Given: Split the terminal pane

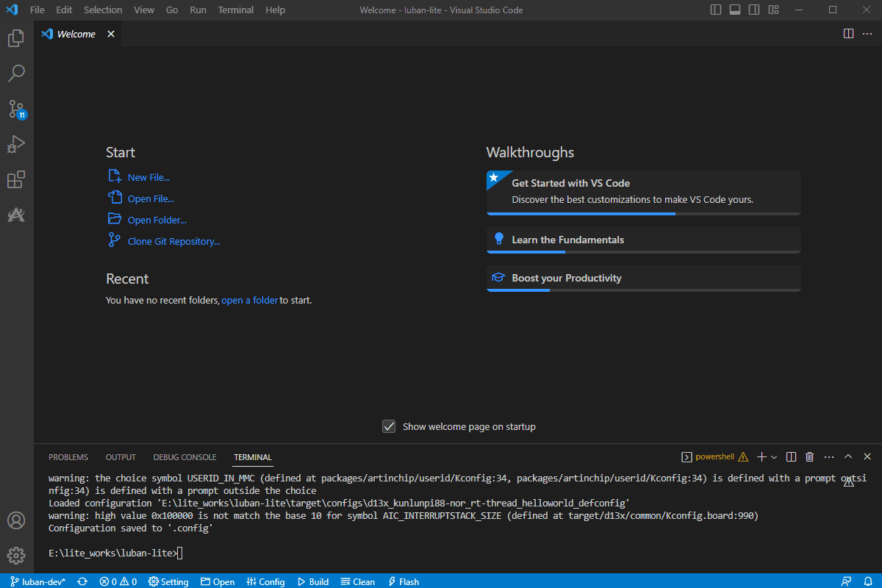Looking at the screenshot, I should pos(792,456).
